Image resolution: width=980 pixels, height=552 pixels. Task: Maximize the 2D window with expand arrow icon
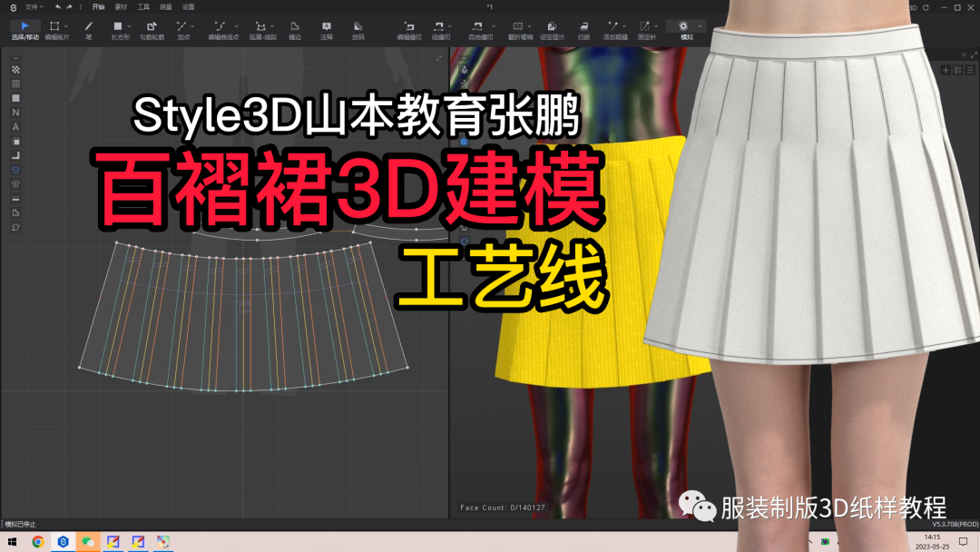439,58
